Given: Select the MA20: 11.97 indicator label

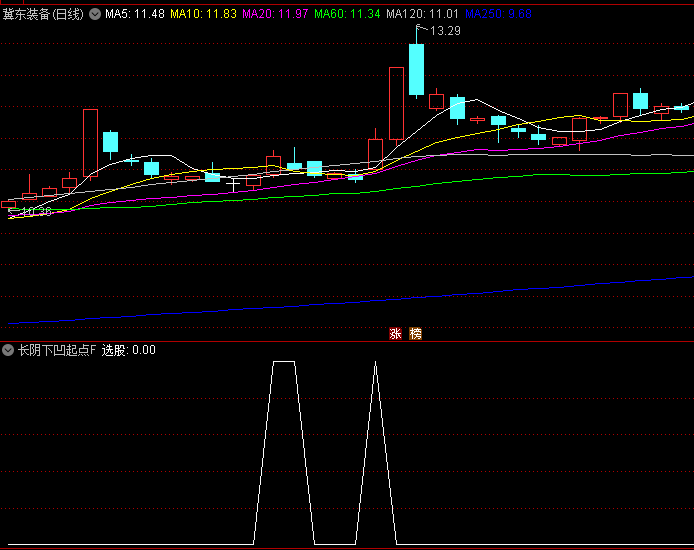Looking at the screenshot, I should pyautogui.click(x=275, y=15).
